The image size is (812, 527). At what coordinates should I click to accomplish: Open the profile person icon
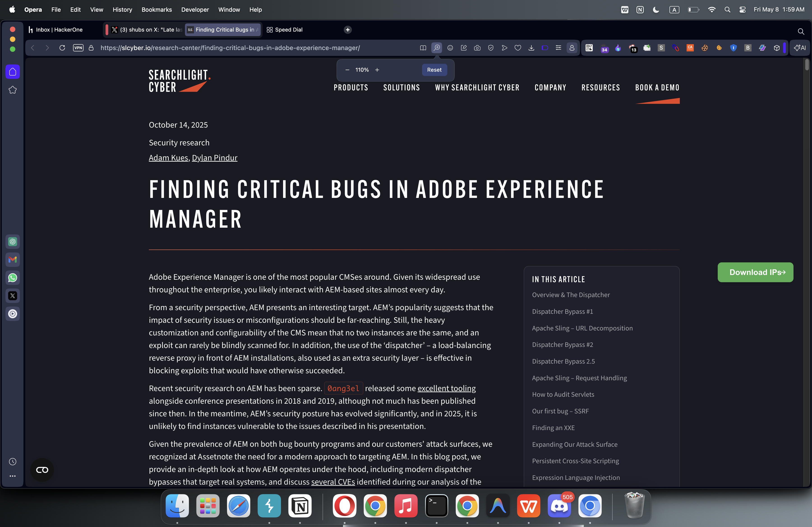pyautogui.click(x=572, y=48)
